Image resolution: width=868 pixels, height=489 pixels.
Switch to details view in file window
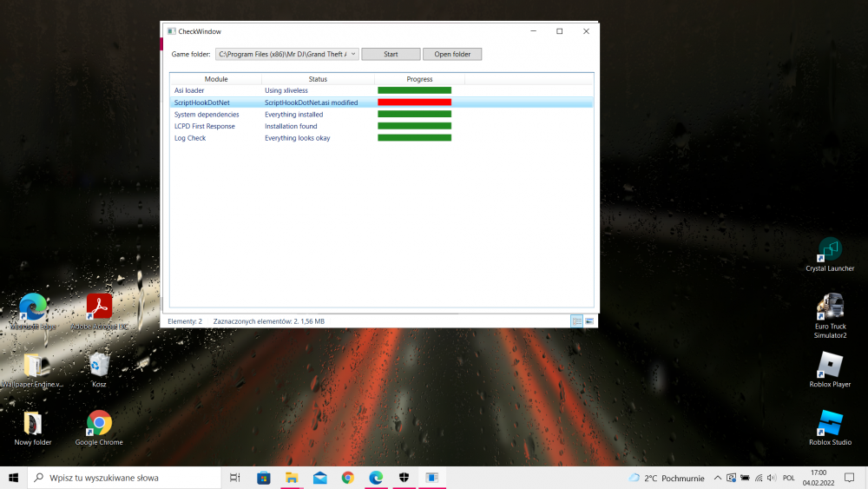[x=577, y=321]
